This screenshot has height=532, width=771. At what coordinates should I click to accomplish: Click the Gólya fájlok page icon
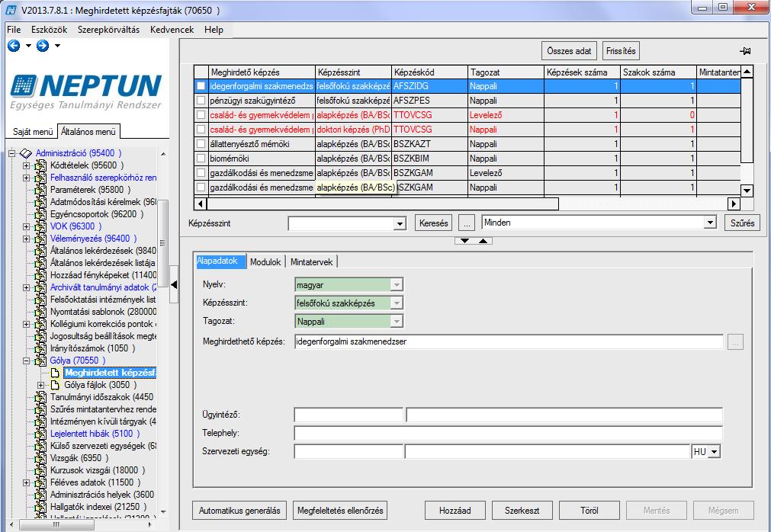point(56,385)
